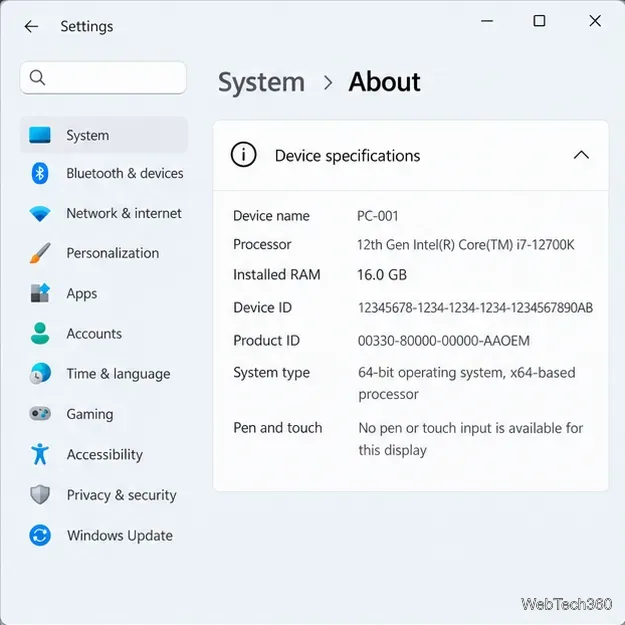Click the Settings window title
Viewport: 625px width, 625px height.
(86, 27)
